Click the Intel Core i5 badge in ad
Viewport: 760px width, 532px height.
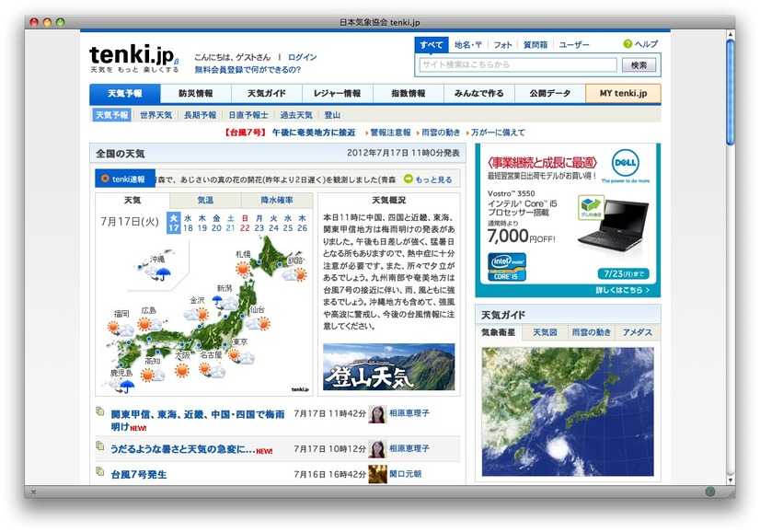point(506,267)
